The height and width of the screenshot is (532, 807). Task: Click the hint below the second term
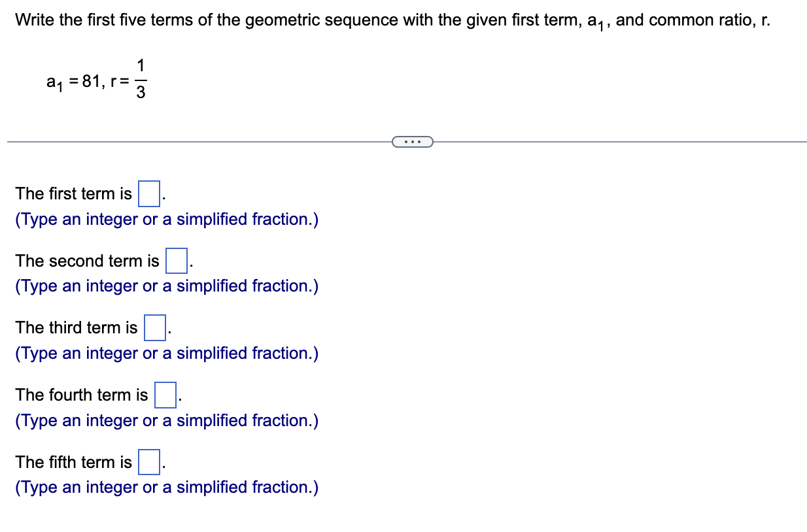point(167,286)
